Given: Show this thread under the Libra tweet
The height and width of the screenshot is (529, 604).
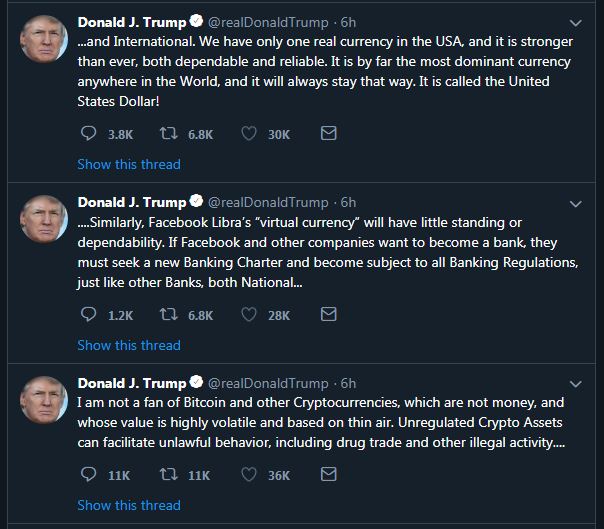Looking at the screenshot, I should point(129,345).
